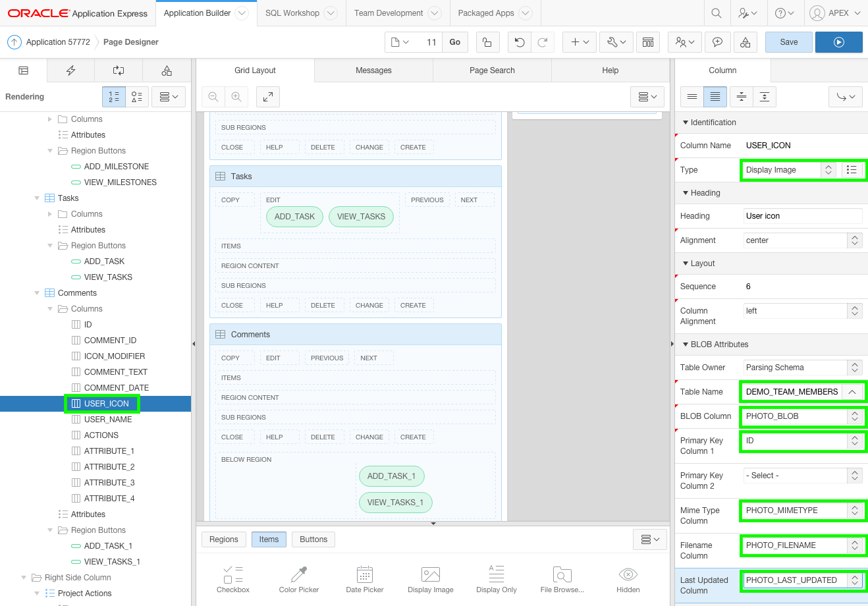Select the USER_NAME column in tree
Viewport: 868px width, 606px height.
(x=108, y=420)
